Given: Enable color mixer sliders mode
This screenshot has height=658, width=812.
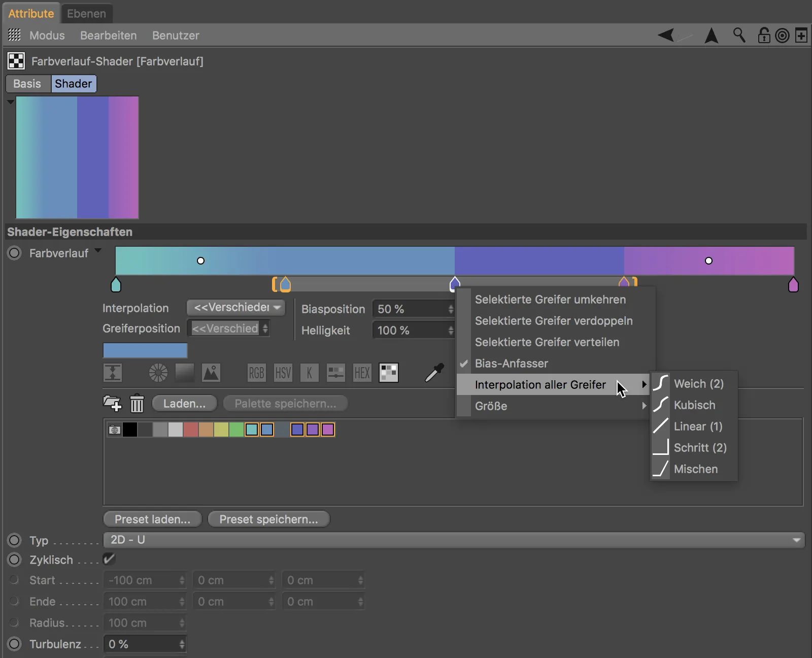Looking at the screenshot, I should tap(336, 373).
